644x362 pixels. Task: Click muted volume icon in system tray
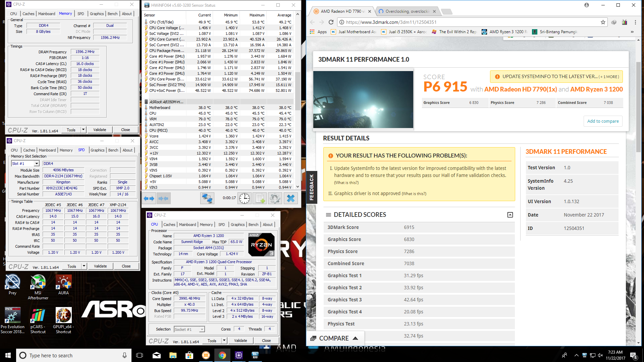coord(600,355)
